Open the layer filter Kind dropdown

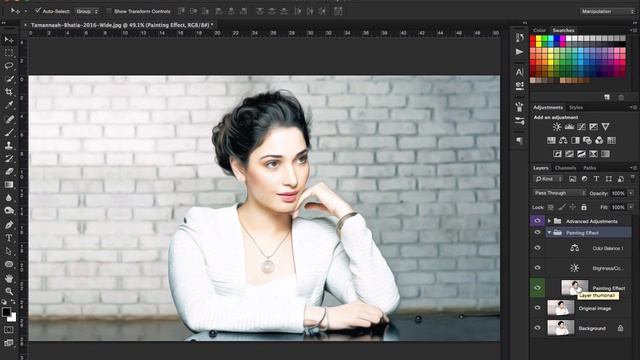pyautogui.click(x=548, y=179)
